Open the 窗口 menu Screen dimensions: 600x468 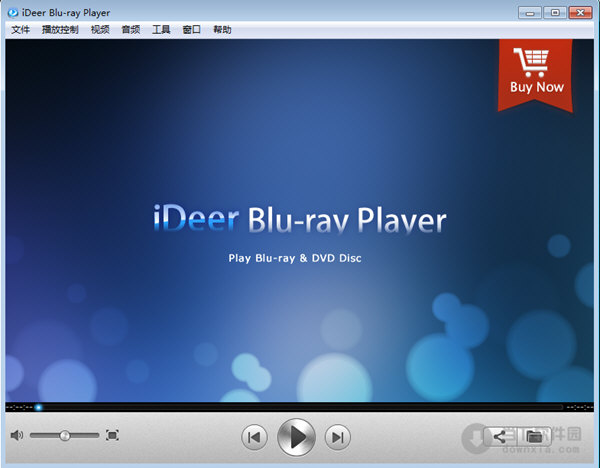pos(191,29)
